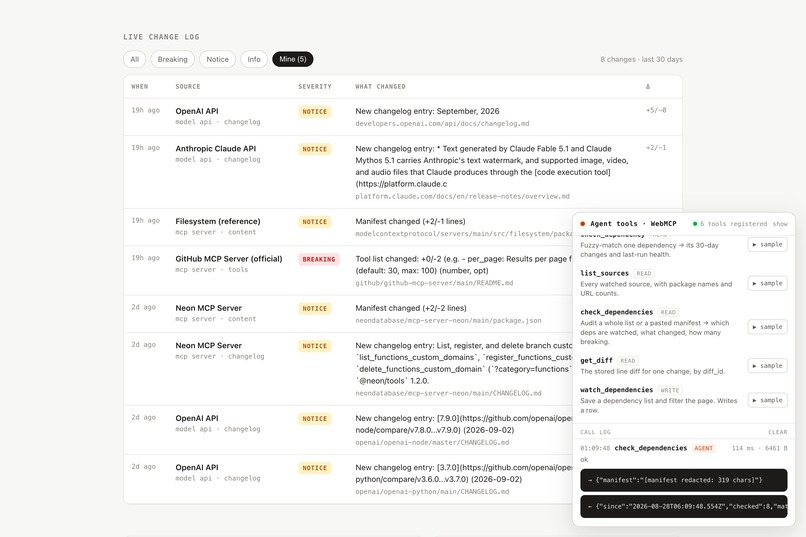
Task: Click the SOURCE column header
Action: click(188, 86)
